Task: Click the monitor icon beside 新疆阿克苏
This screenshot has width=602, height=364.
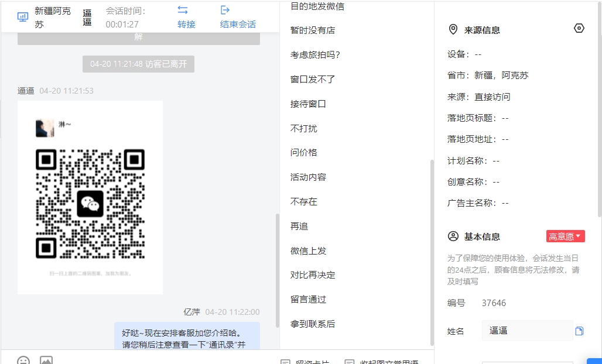Action: (x=23, y=17)
